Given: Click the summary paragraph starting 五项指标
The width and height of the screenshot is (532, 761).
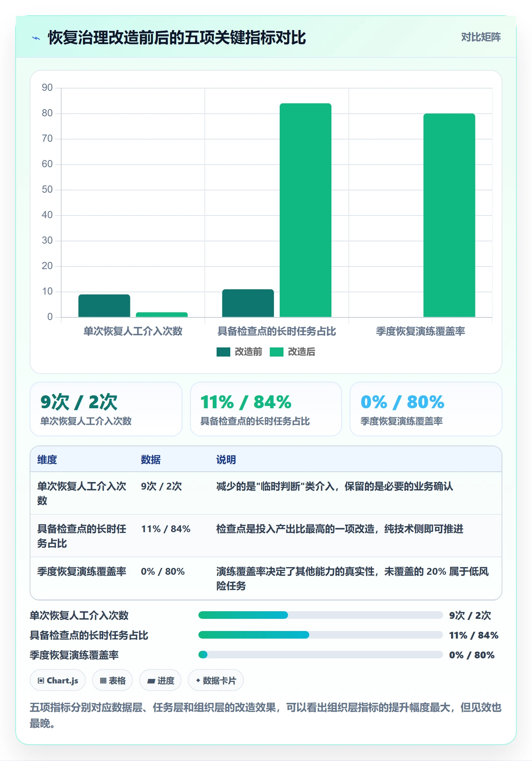Looking at the screenshot, I should [x=266, y=715].
